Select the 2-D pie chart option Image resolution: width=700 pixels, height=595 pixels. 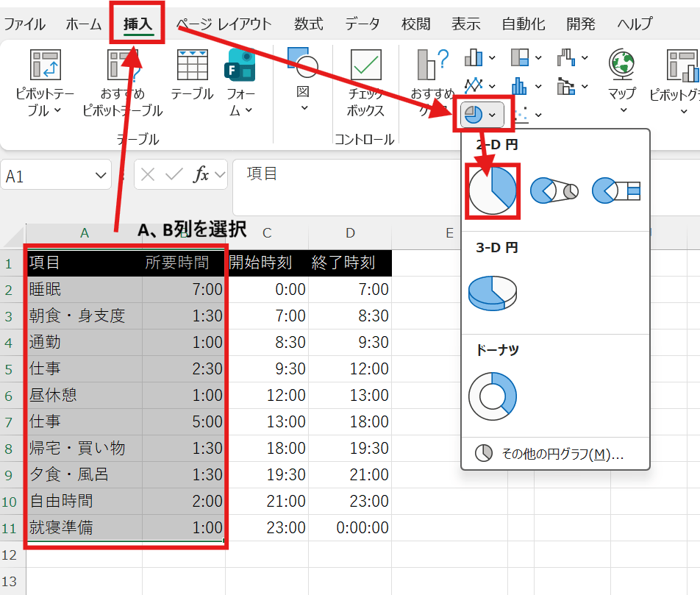coord(493,191)
